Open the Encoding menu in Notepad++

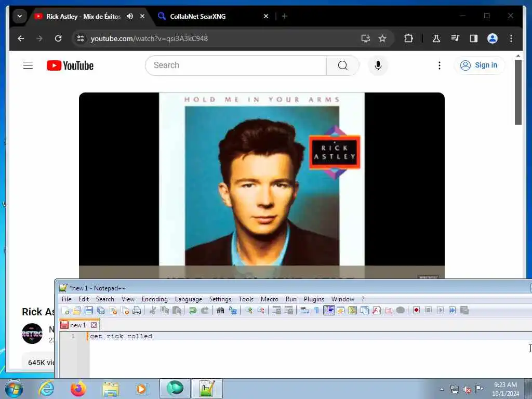click(155, 299)
